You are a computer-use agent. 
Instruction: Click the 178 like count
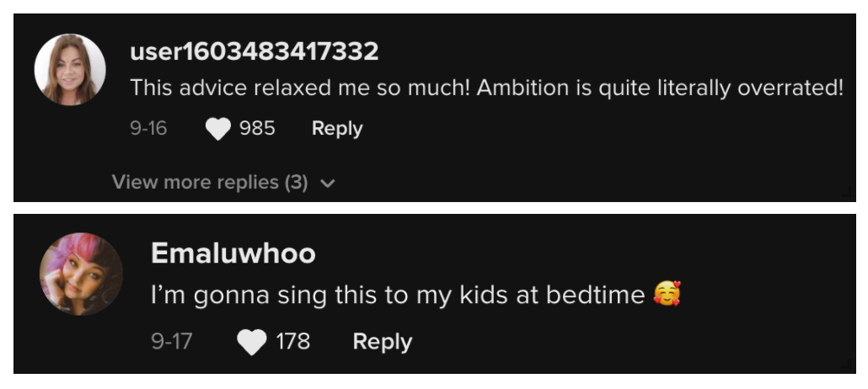[293, 342]
